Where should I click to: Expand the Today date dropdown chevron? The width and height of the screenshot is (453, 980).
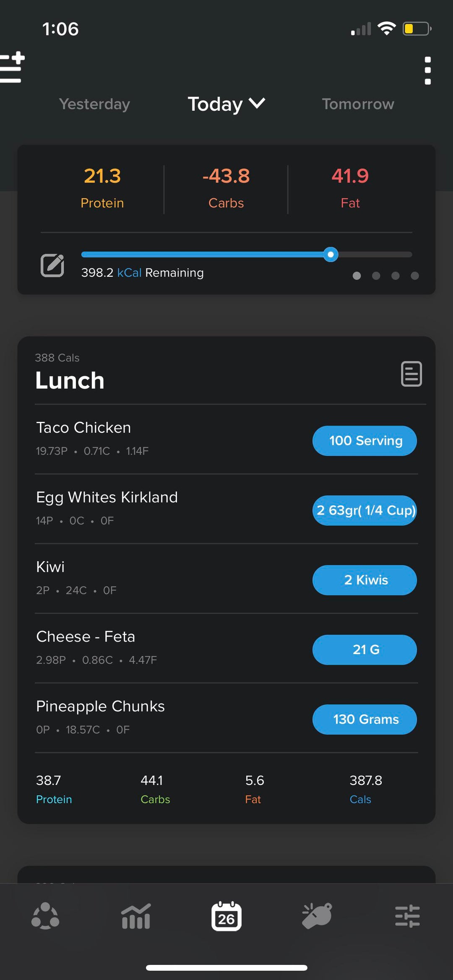pos(257,103)
